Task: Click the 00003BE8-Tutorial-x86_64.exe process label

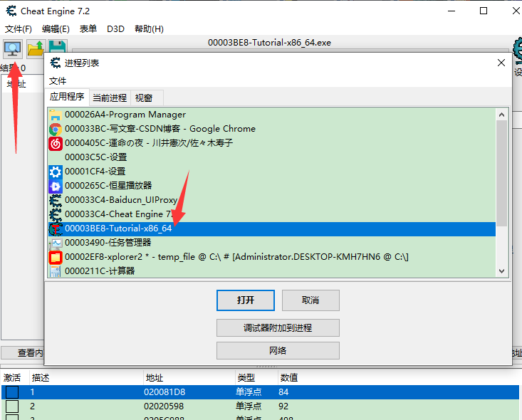Action: coord(270,43)
